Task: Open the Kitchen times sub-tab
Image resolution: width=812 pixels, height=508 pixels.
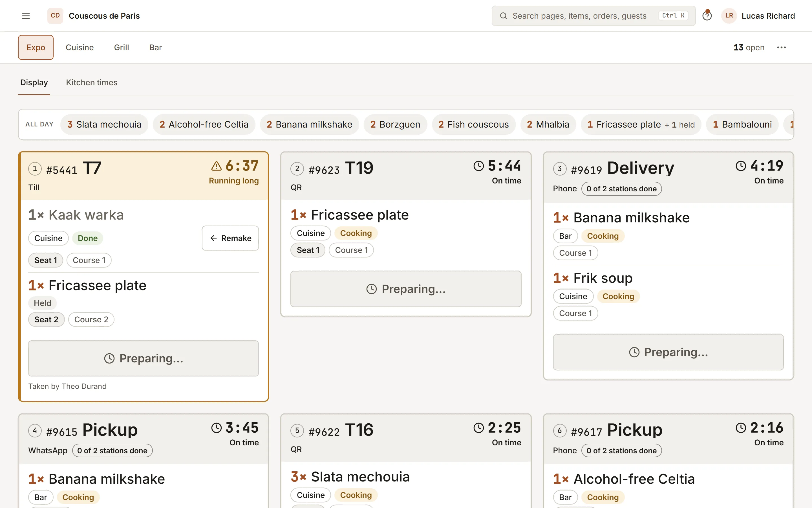Action: click(92, 83)
